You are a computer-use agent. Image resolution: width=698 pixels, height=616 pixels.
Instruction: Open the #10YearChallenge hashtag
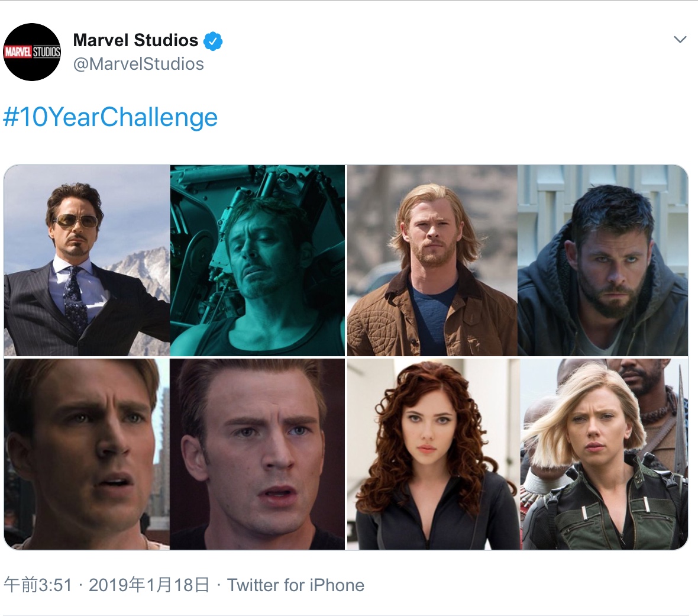(x=111, y=117)
